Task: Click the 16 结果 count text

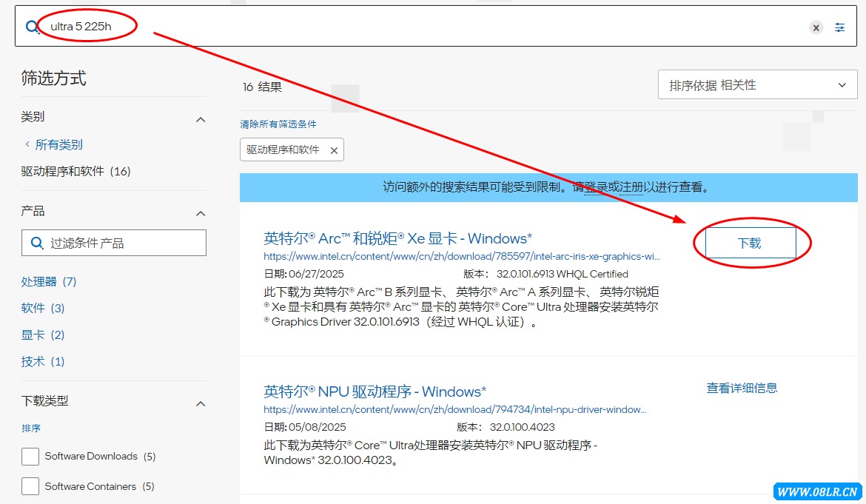Action: coord(262,87)
